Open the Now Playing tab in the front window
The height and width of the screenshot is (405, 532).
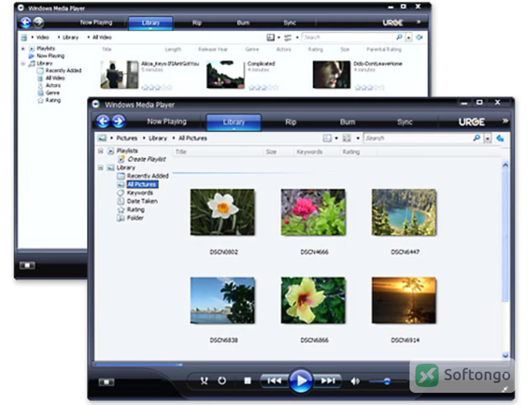[x=167, y=122]
